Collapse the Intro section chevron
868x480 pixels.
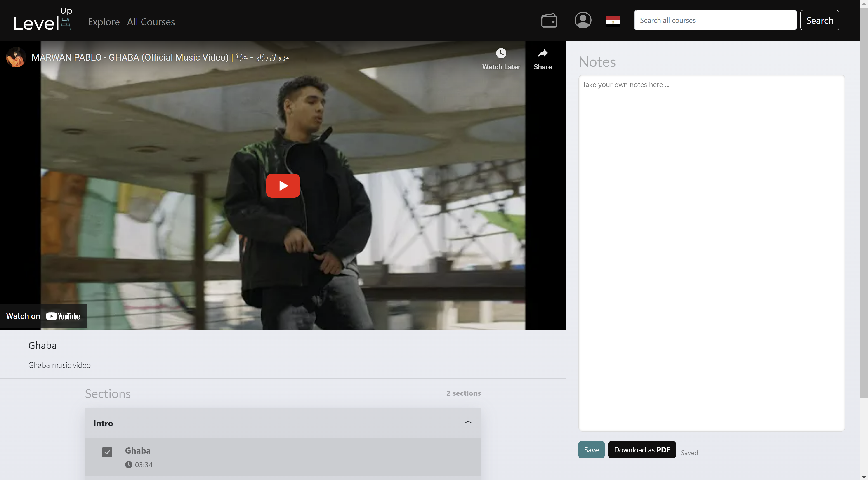(468, 422)
